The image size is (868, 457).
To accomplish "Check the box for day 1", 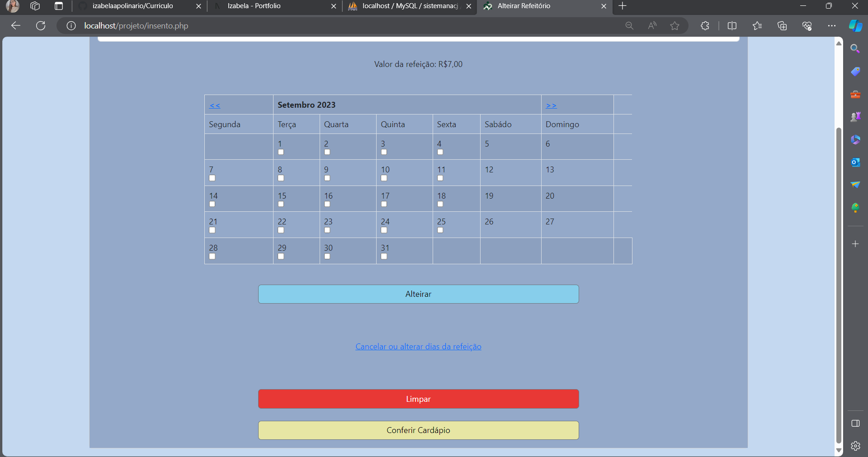I will pos(281,152).
